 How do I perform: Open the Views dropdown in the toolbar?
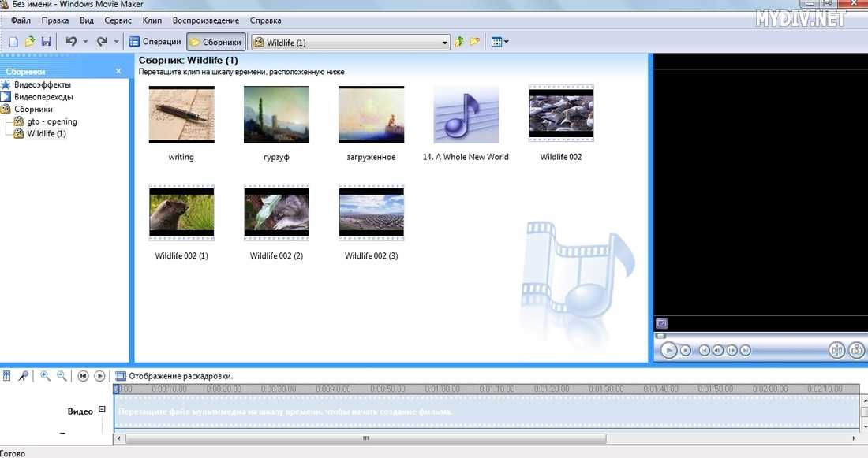pyautogui.click(x=499, y=42)
